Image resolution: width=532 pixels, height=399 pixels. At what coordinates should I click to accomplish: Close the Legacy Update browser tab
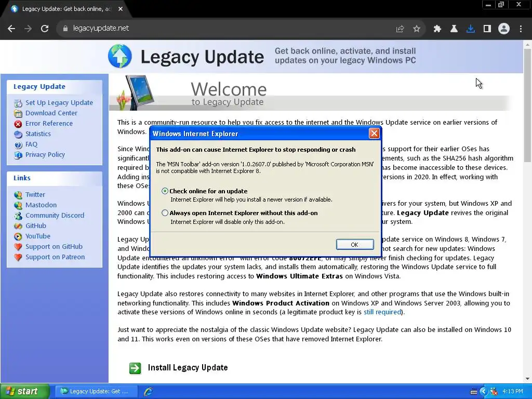pyautogui.click(x=121, y=9)
